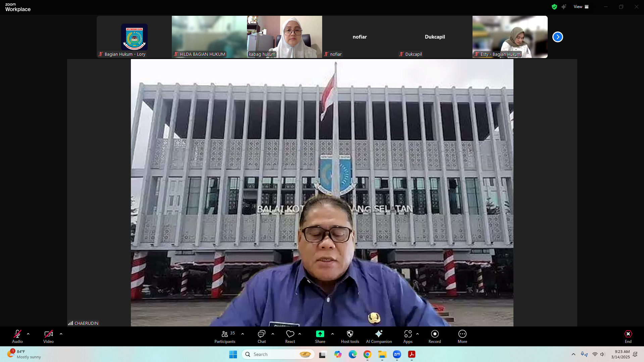Open Zoom Apps
This screenshot has height=362, width=644.
[408, 337]
